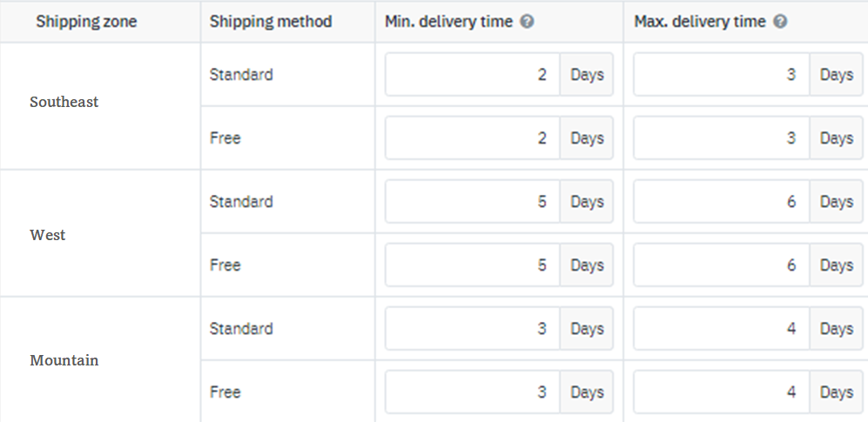Viewport: 868px width, 422px height.
Task: Edit West Standard max delivery time field
Action: coord(722,202)
